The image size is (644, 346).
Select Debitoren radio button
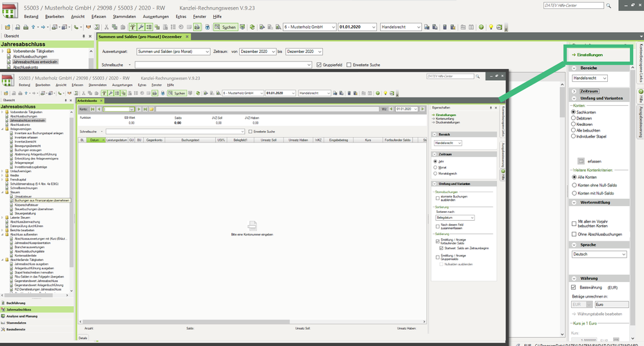(573, 118)
